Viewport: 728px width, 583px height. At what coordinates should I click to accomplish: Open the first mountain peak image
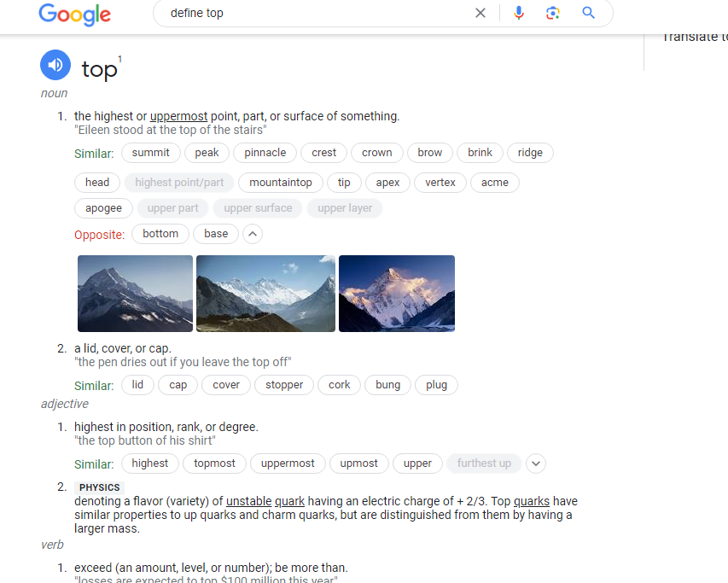coord(135,294)
